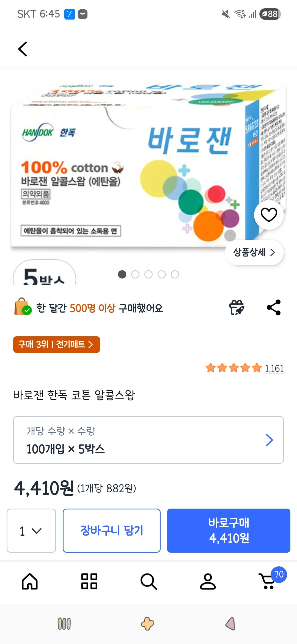Open 상품상세 product details
The width and height of the screenshot is (297, 644).
click(x=254, y=252)
